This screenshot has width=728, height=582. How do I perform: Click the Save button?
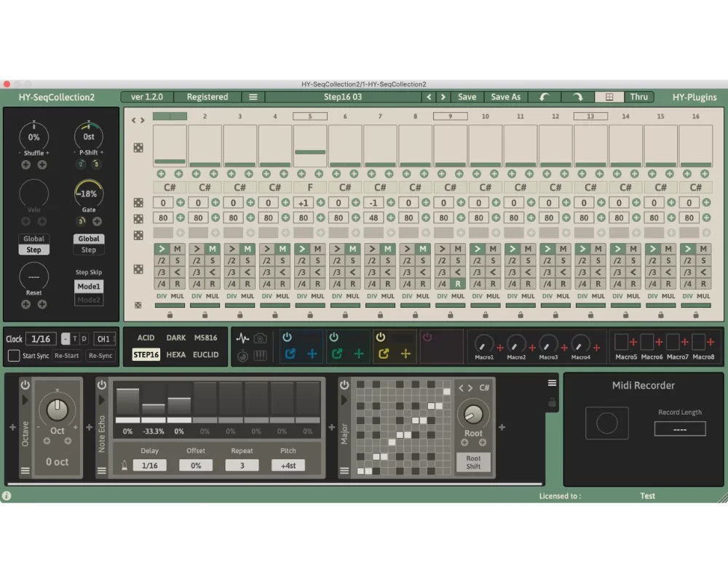tap(467, 97)
